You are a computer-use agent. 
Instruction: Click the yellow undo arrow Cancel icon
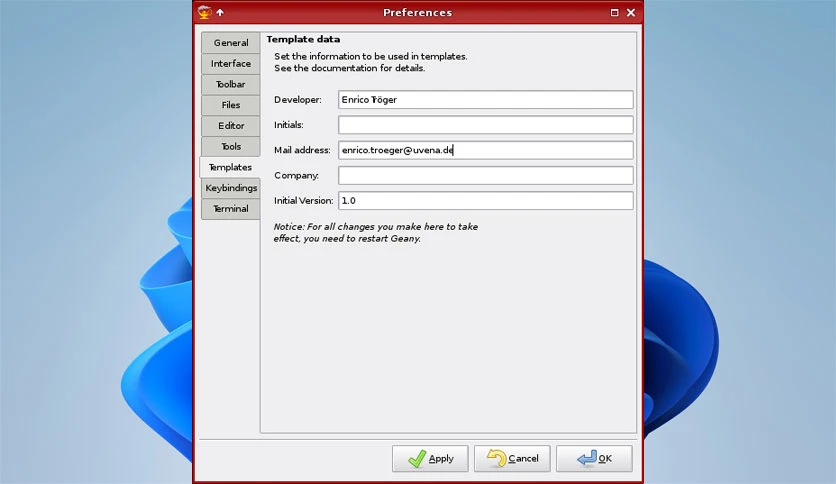point(496,458)
